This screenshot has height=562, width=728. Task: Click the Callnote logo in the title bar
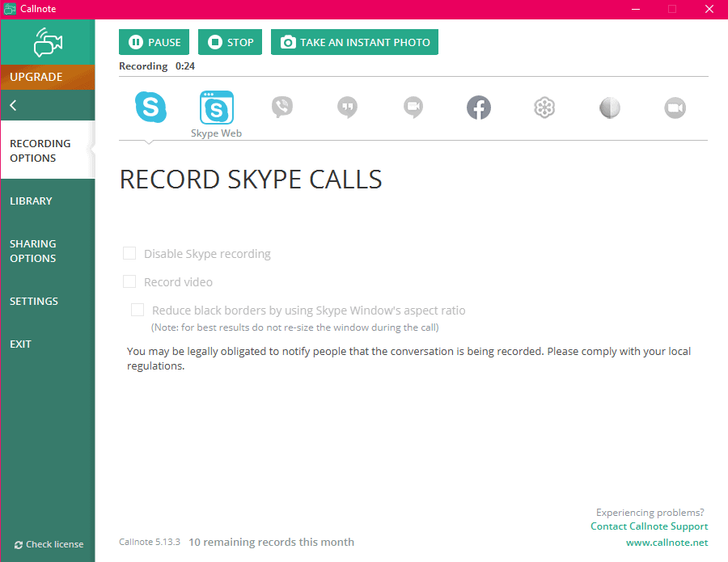click(10, 9)
